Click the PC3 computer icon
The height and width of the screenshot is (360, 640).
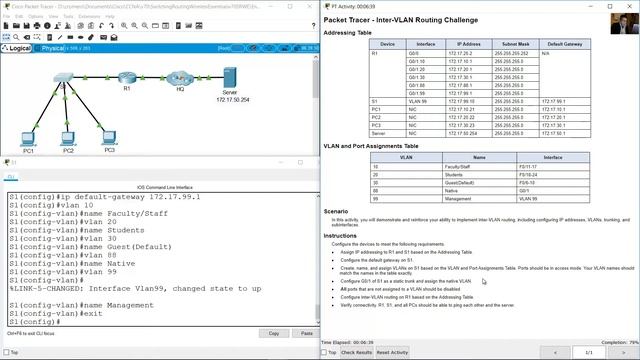pos(109,138)
